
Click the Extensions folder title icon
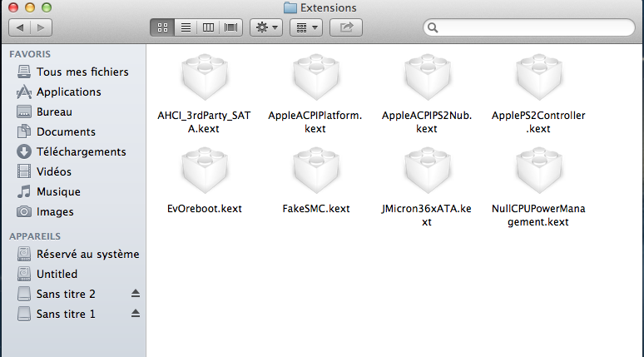(x=290, y=7)
